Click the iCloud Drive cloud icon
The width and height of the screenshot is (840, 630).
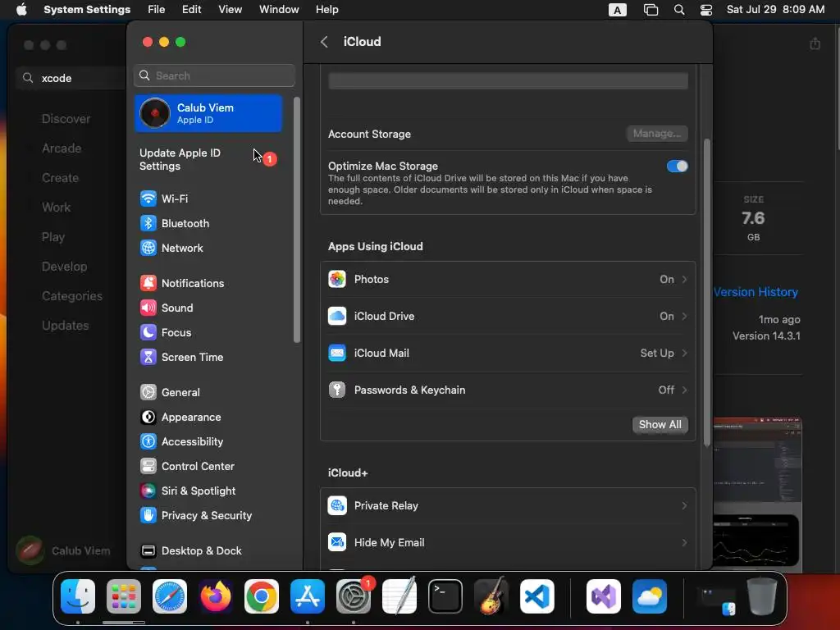point(337,316)
